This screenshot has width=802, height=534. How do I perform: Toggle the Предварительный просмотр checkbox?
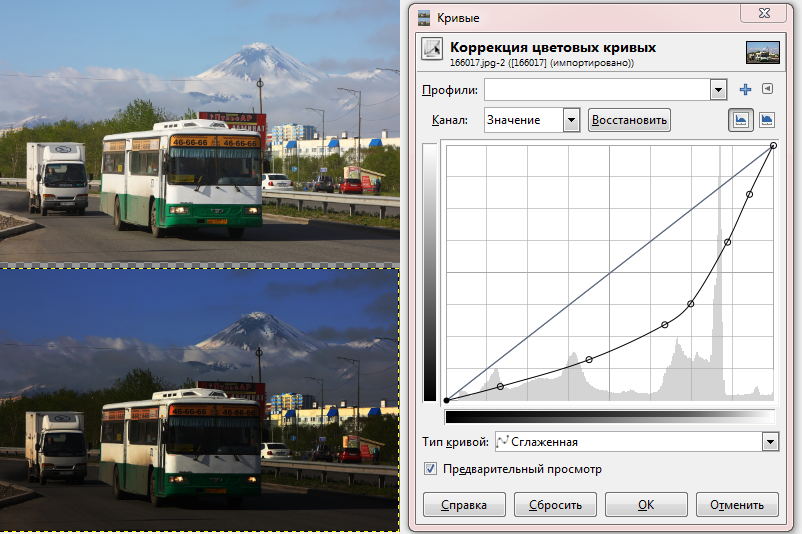pyautogui.click(x=430, y=469)
